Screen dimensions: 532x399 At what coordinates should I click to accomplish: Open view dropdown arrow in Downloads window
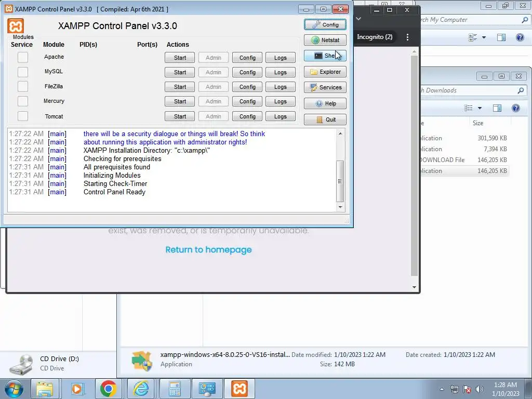[x=480, y=108]
